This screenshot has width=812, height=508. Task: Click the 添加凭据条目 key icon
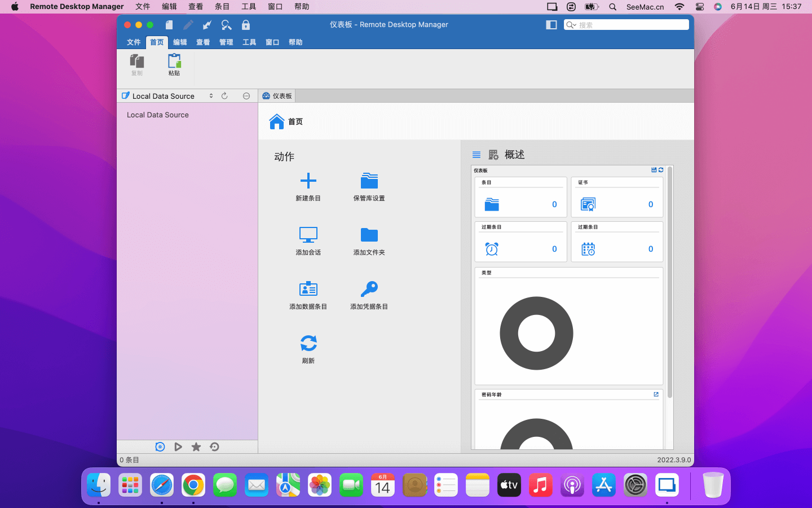(x=369, y=289)
